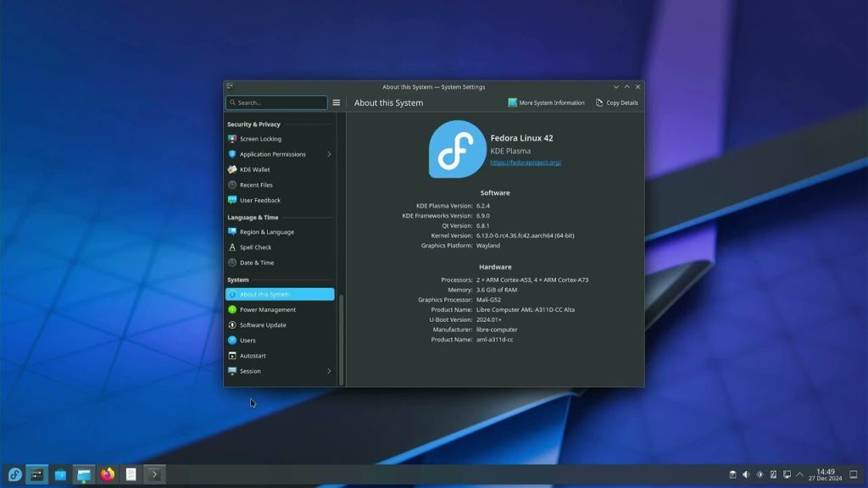
Task: Click the sidebar vertical scrollbar
Action: (341, 340)
